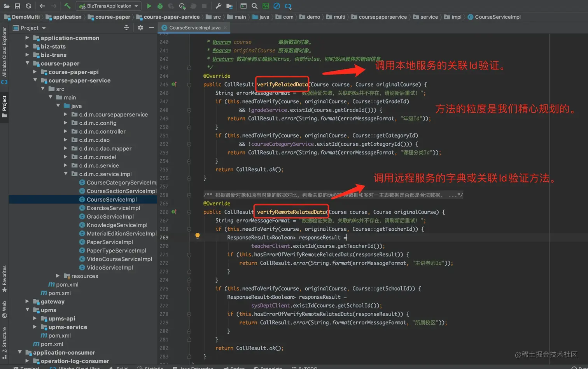Start debugging with the green bug icon
Screen dimensions: 588x369
click(x=160, y=6)
